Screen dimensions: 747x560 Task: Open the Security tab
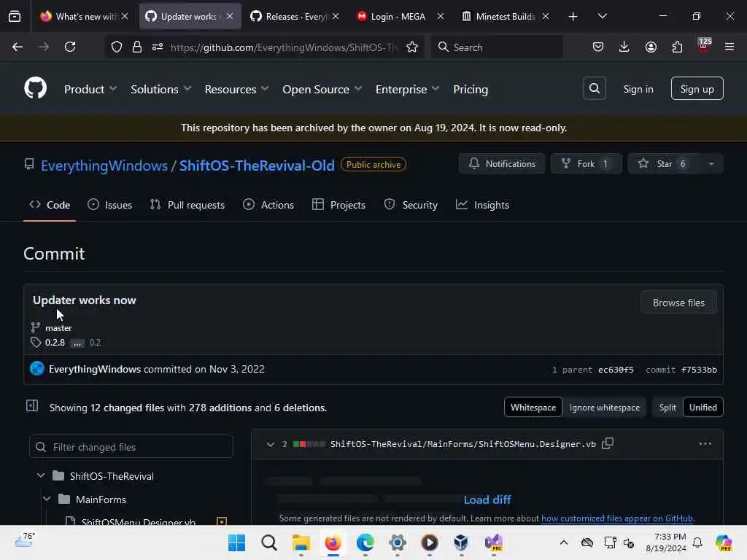click(411, 205)
